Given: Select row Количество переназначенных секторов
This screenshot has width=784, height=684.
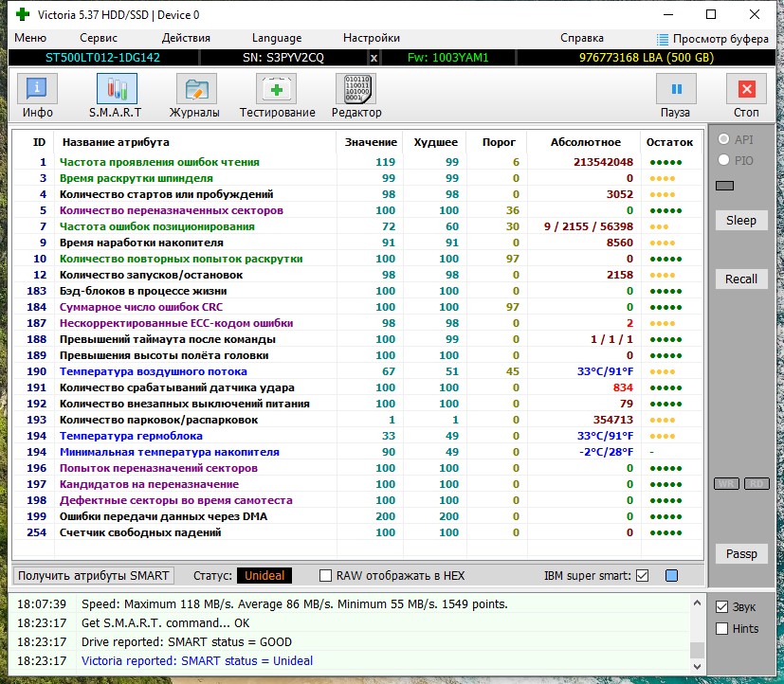Looking at the screenshot, I should 357,210.
